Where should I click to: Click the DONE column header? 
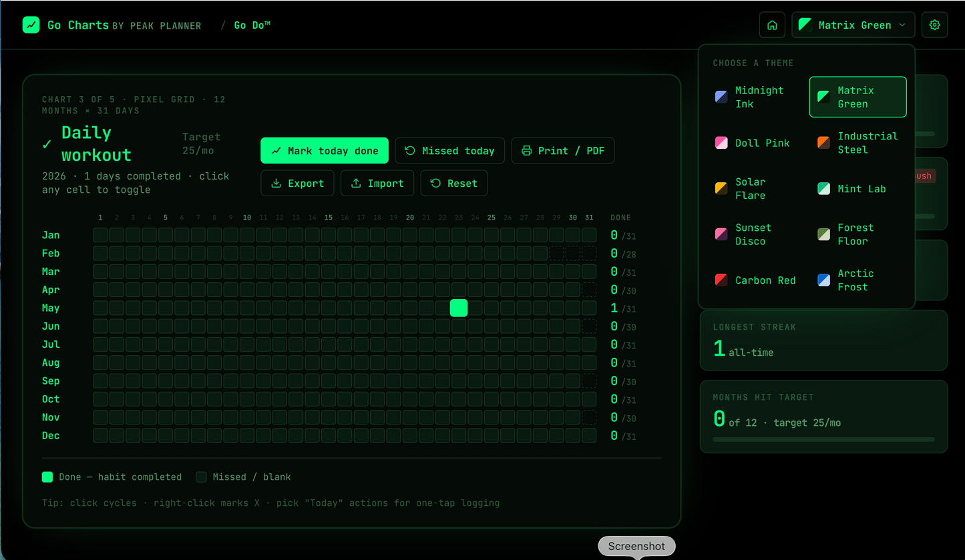tap(620, 218)
